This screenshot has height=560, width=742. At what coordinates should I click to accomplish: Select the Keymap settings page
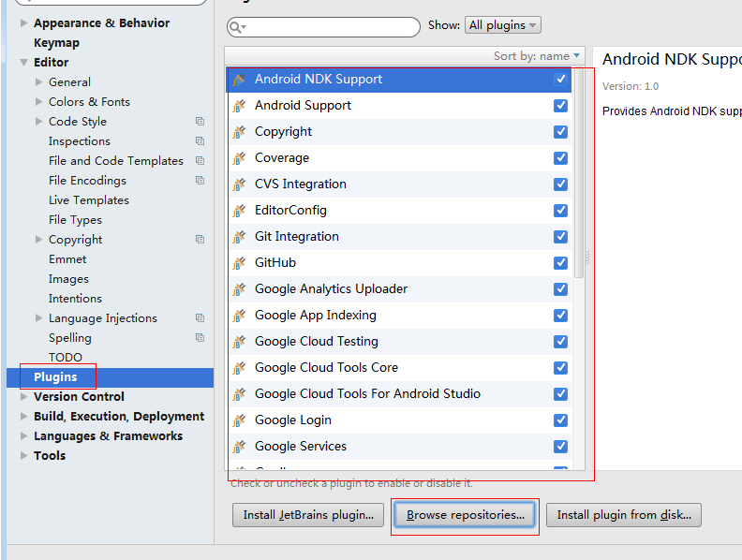[57, 42]
